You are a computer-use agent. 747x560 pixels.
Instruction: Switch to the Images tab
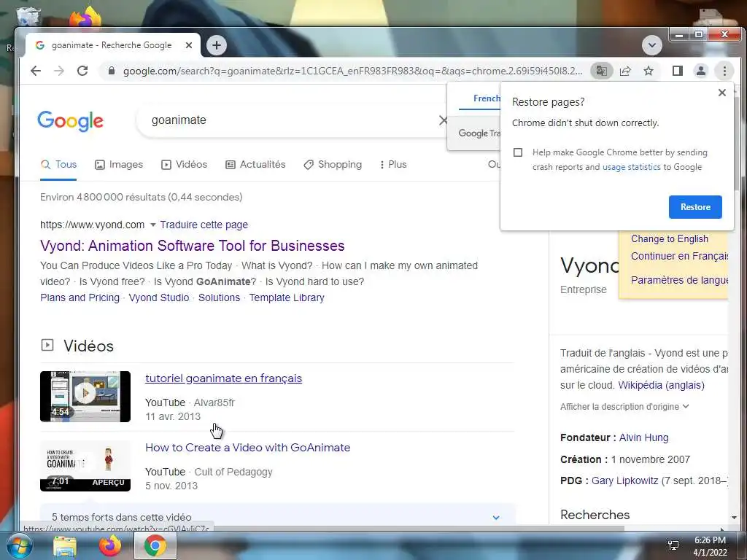coord(119,165)
